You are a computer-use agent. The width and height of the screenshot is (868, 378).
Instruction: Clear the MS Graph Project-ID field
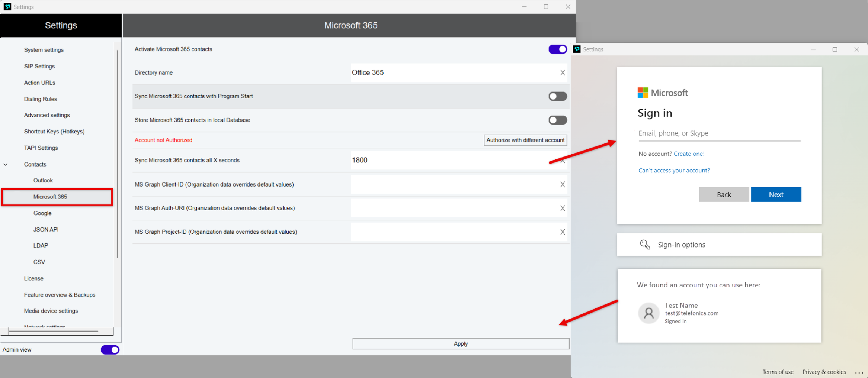point(563,232)
